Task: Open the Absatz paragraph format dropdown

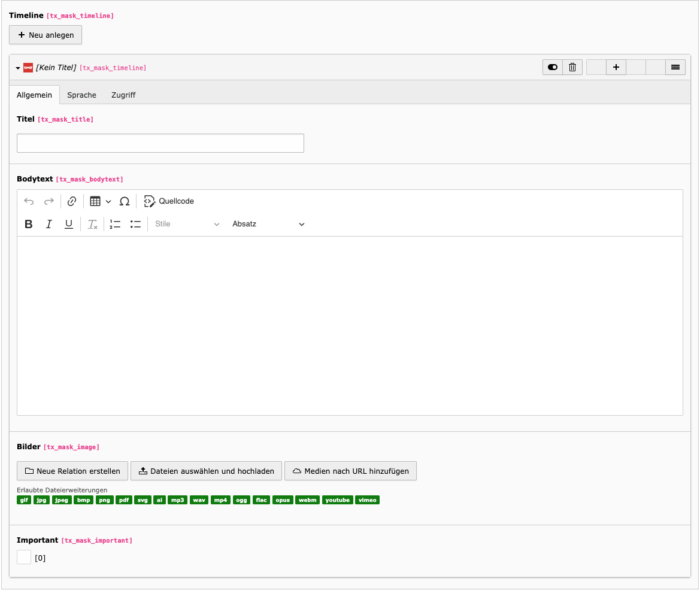Action: tap(268, 224)
